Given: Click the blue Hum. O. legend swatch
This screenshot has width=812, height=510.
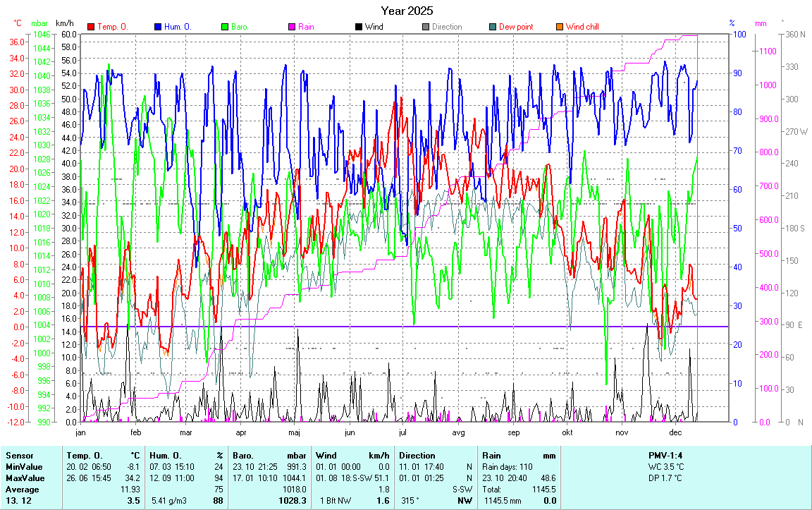Looking at the screenshot, I should click(158, 27).
